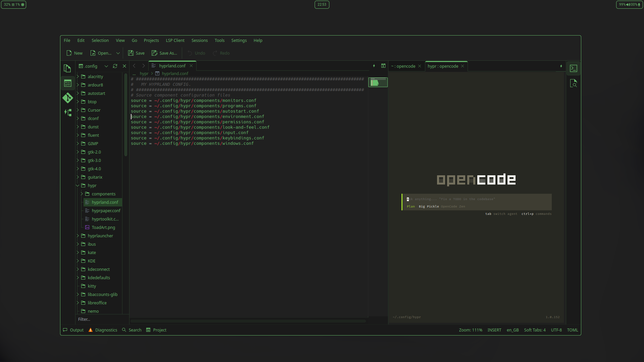Select the Projects panel sidebar icon
This screenshot has height=362, width=644.
(x=67, y=83)
